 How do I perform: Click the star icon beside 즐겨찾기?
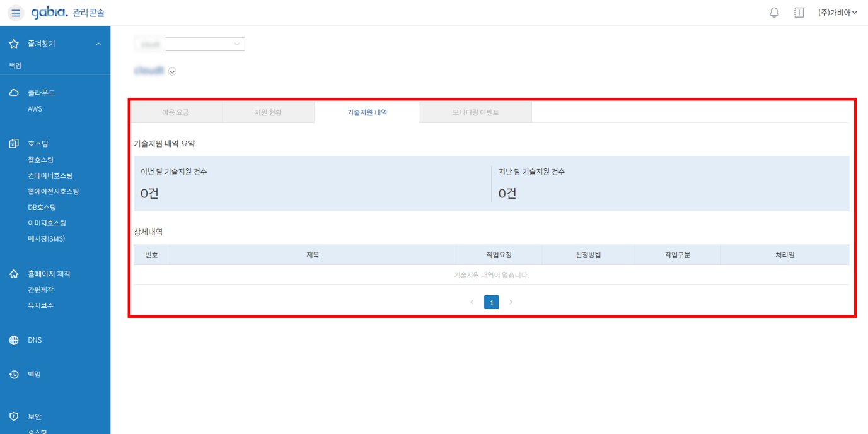[x=14, y=44]
